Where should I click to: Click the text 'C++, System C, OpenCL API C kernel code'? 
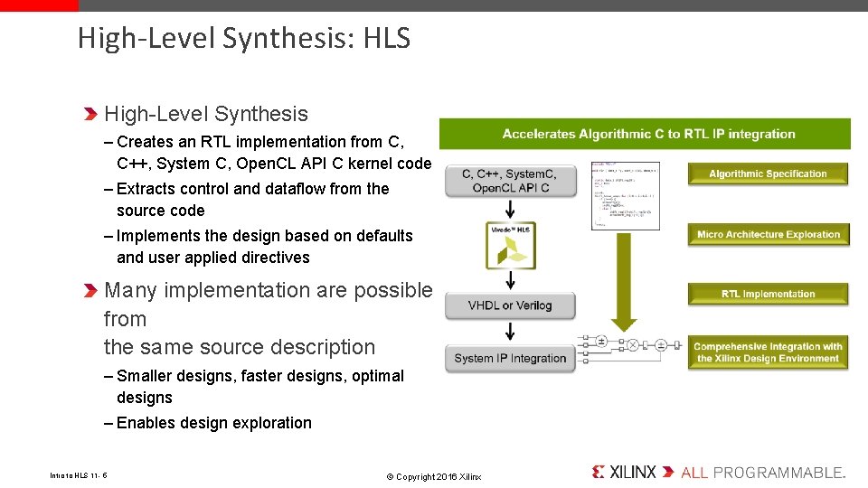tap(274, 164)
